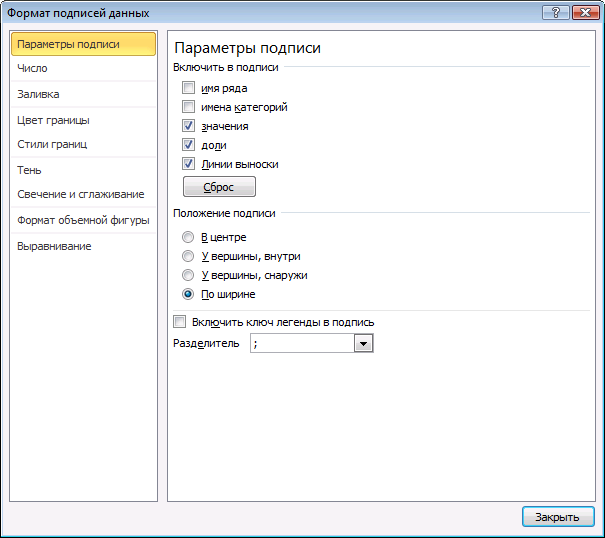Click the «Сброс» reset button
605x538 pixels.
pyautogui.click(x=219, y=187)
